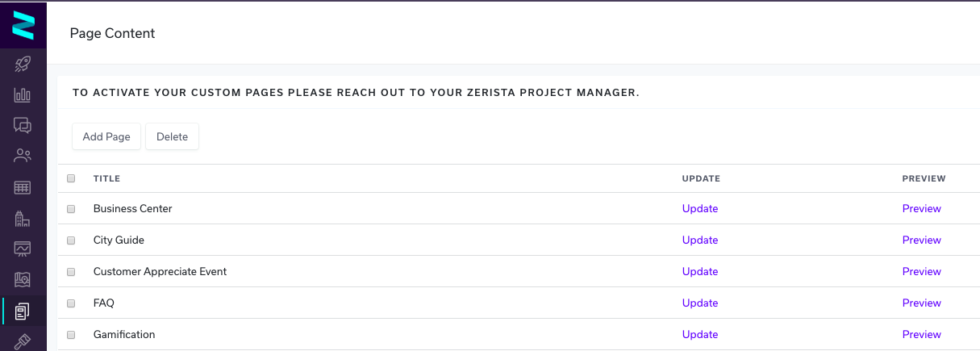980x351 pixels.
Task: Open the people users sidebar icon
Action: pyautogui.click(x=23, y=156)
